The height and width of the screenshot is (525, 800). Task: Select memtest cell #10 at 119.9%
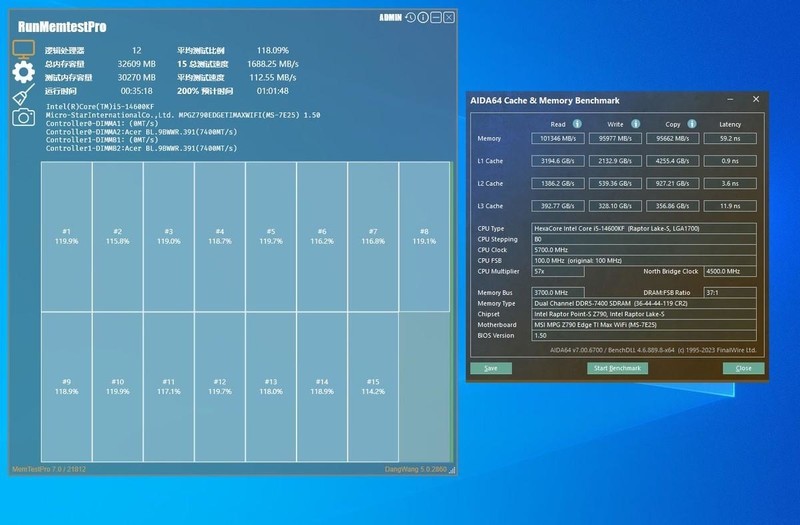coord(118,387)
